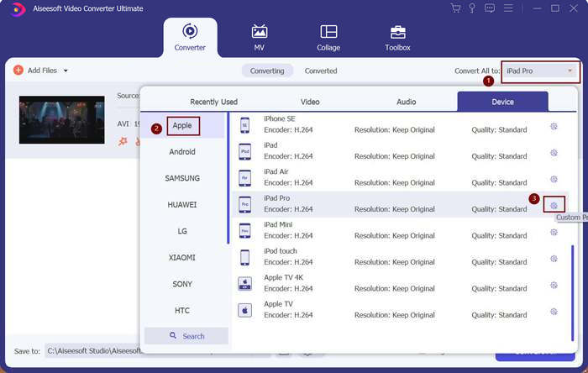
Task: Choose the Apple TV 4K profile name
Action: coord(283,277)
